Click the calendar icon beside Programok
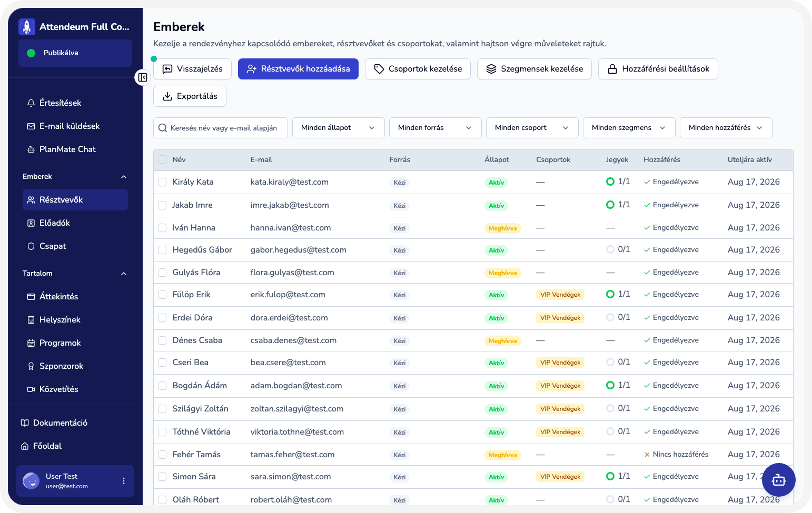The width and height of the screenshot is (812, 513). point(31,343)
